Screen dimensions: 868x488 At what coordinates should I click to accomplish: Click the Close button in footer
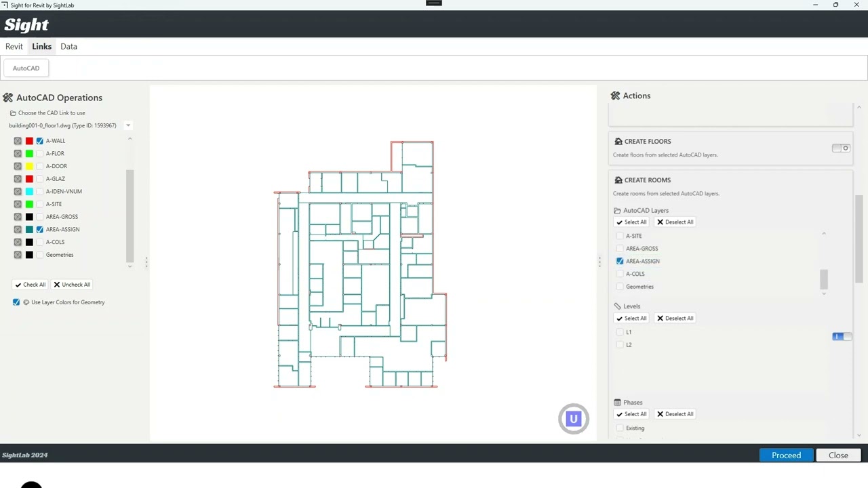coord(838,455)
